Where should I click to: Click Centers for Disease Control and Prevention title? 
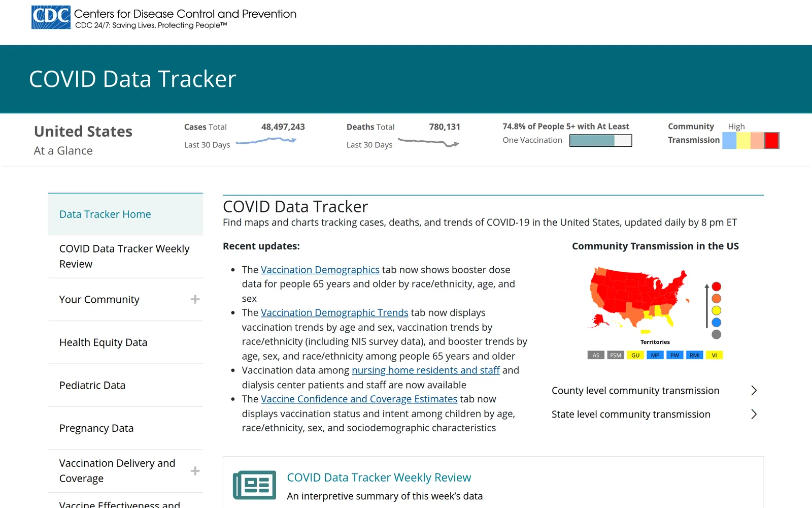point(185,14)
